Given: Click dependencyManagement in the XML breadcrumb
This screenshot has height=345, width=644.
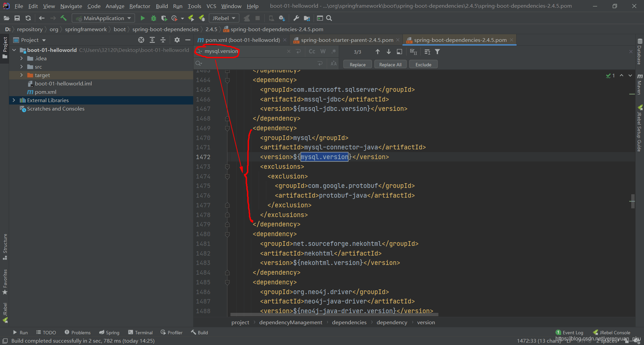Looking at the screenshot, I should pos(290,322).
